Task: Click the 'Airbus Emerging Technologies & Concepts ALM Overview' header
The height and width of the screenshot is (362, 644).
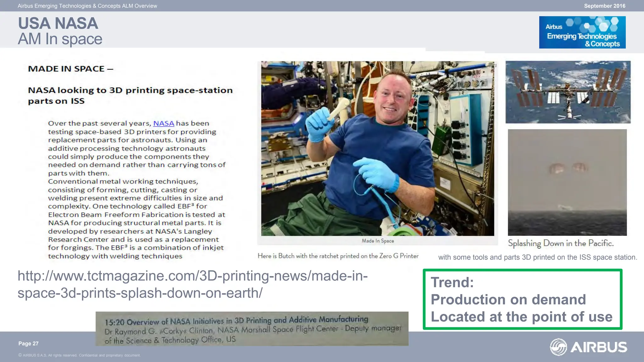Action: (87, 6)
